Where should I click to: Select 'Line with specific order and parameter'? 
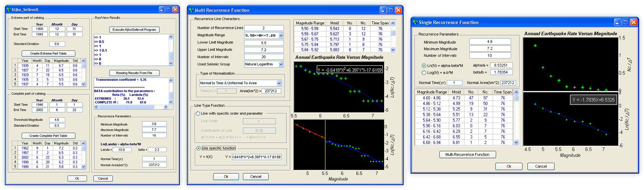(198, 113)
